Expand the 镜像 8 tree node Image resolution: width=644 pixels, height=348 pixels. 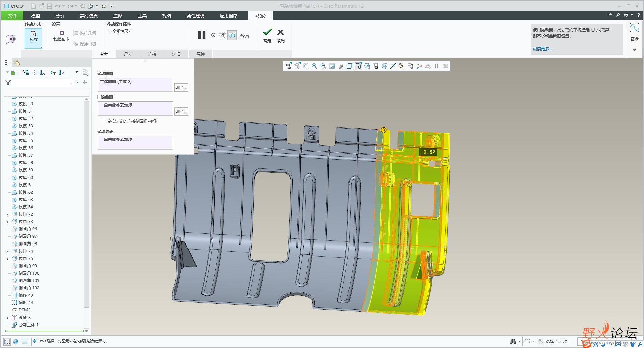(8, 318)
